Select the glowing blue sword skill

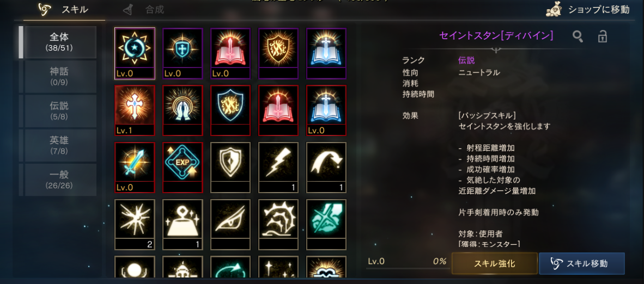(x=135, y=168)
